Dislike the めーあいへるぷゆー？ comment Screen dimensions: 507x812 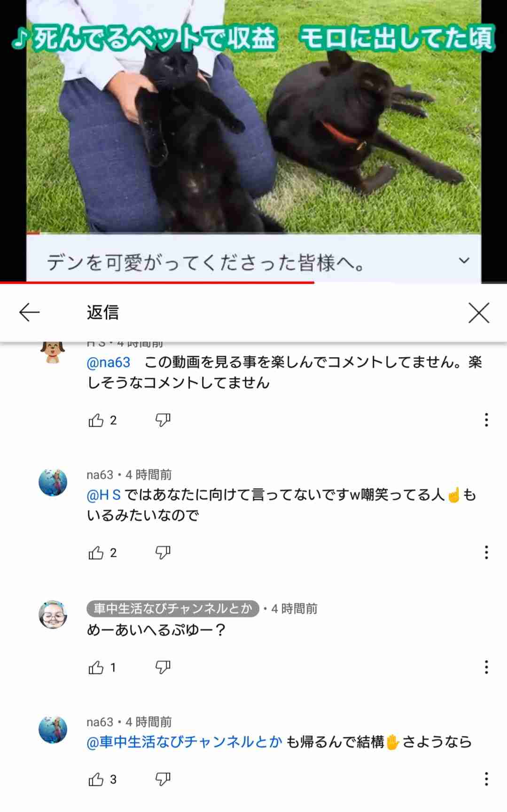pos(163,667)
